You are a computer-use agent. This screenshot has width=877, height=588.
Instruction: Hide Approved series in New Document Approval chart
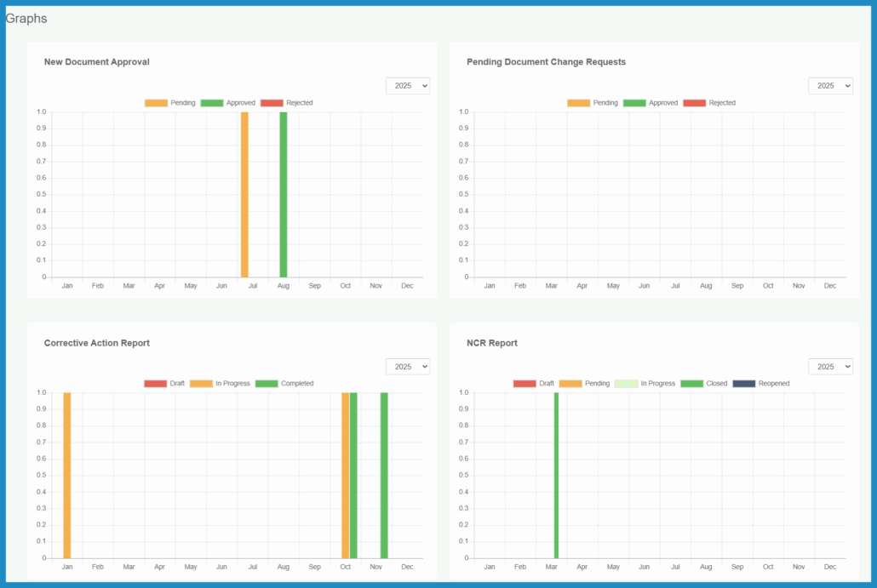point(212,103)
